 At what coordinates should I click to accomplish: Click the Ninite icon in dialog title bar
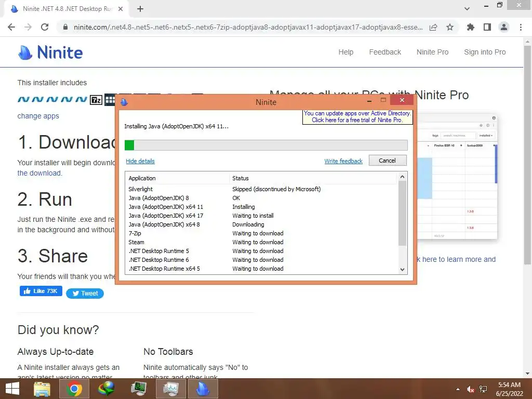coord(124,102)
